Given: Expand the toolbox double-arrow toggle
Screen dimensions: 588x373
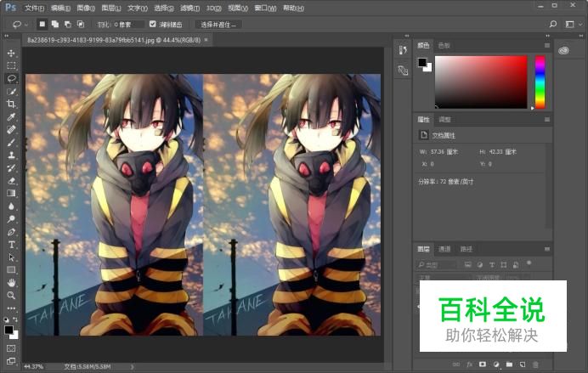Looking at the screenshot, I should [7, 36].
